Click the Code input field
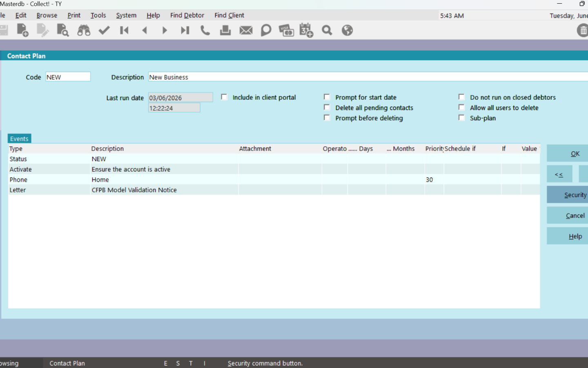Image resolution: width=588 pixels, height=368 pixels. tap(68, 77)
